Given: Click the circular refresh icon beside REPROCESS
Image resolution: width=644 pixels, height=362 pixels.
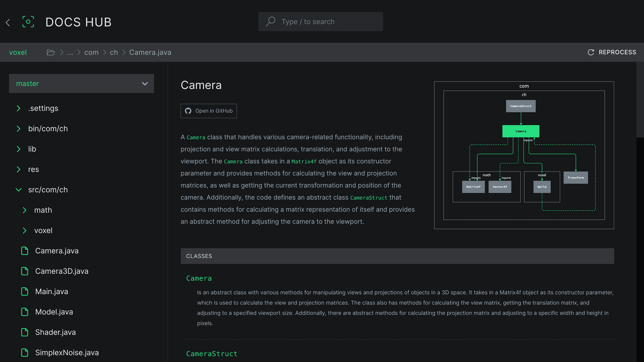Looking at the screenshot, I should (x=591, y=52).
